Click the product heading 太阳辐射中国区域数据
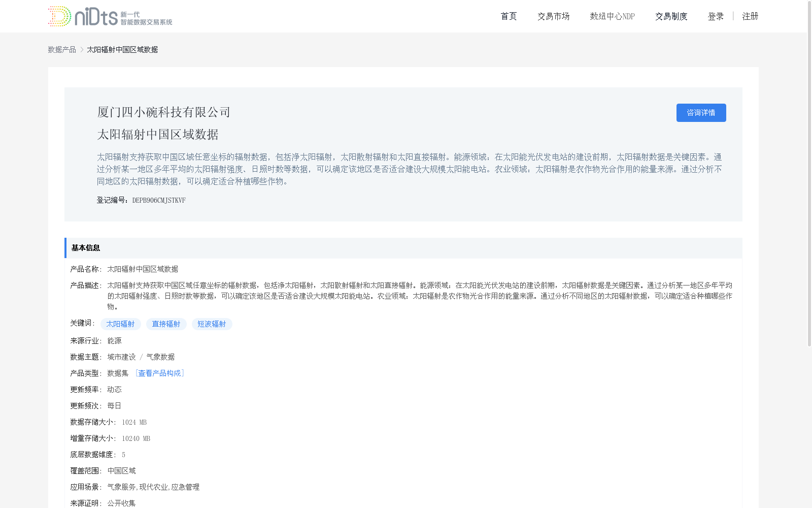Screen dimensions: 812x508 tap(158, 135)
